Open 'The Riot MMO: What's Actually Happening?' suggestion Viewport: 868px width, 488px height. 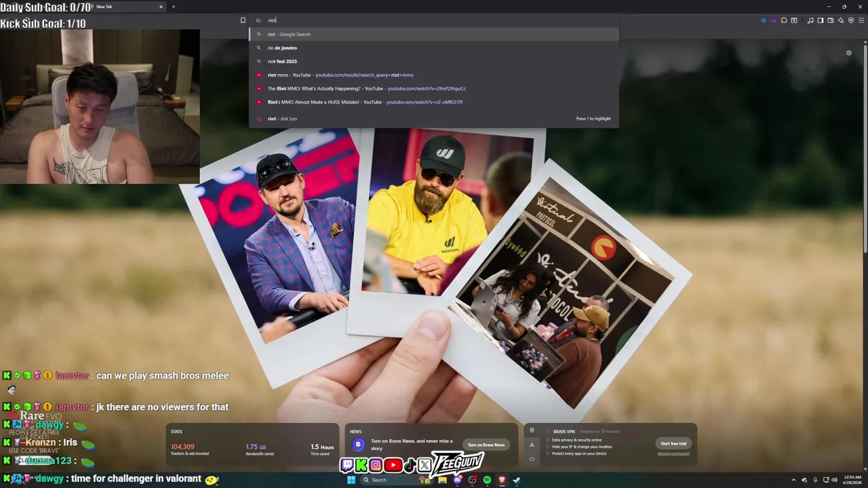434,88
